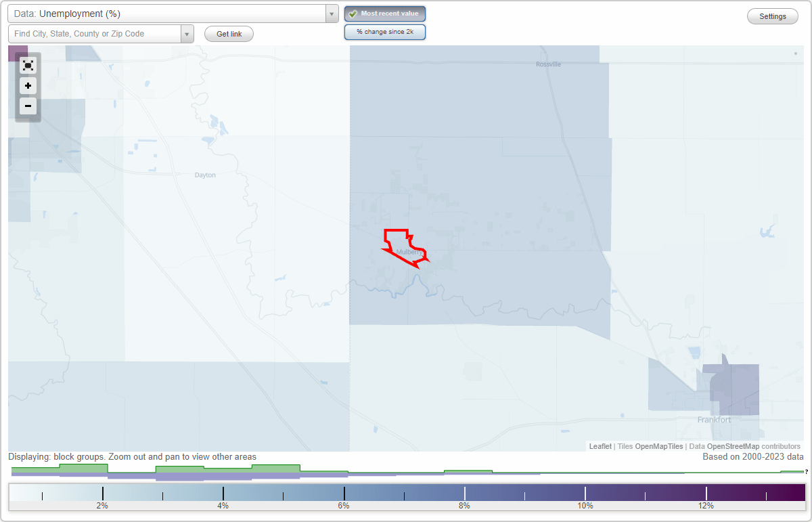812x522 pixels.
Task: Click the 10% label on legend scale
Action: coord(585,506)
